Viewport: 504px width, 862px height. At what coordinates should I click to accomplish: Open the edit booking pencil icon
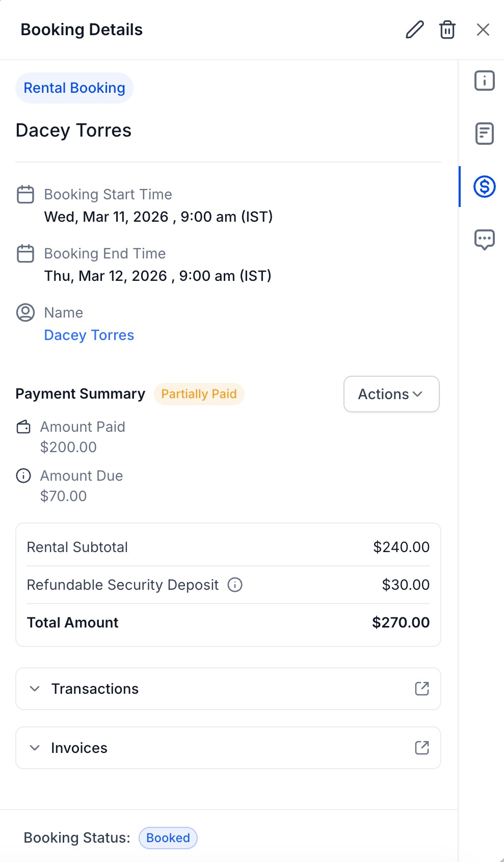(414, 30)
